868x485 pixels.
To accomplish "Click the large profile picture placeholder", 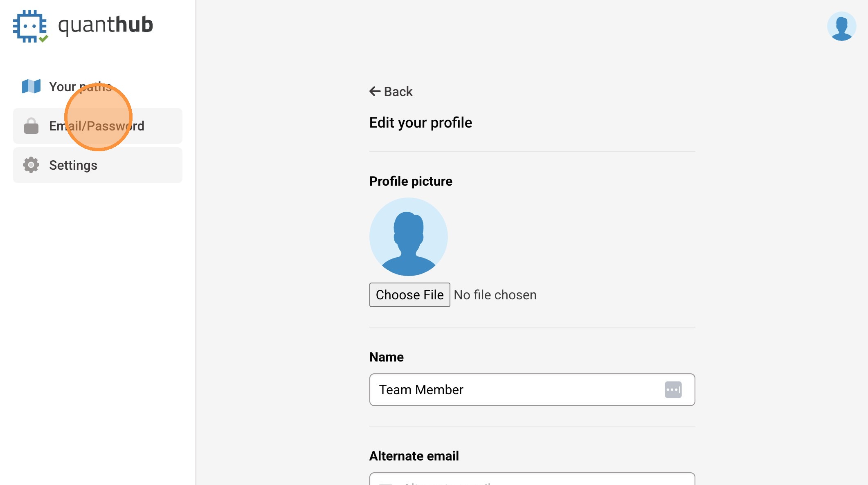I will click(x=408, y=237).
